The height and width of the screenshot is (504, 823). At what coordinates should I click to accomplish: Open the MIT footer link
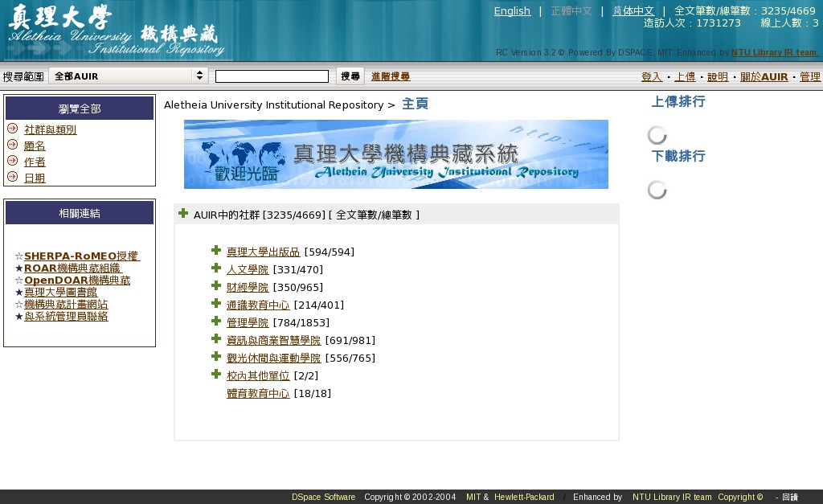coord(473,497)
